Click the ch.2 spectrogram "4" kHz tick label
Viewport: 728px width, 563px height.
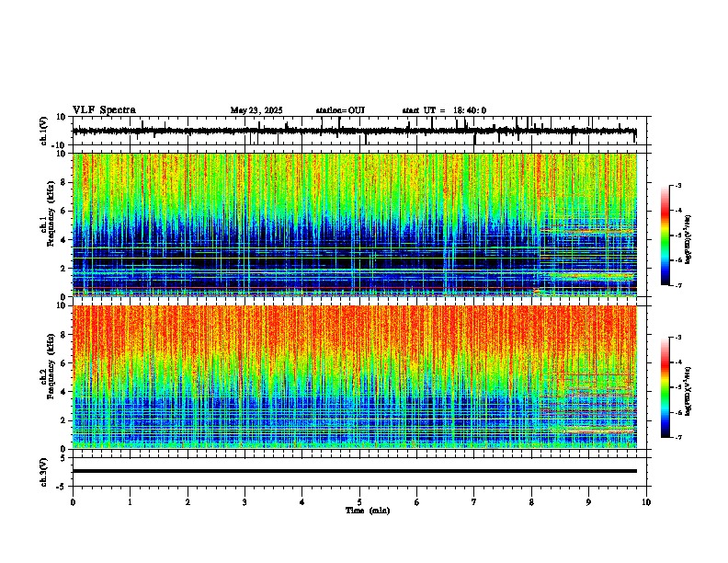click(x=64, y=392)
